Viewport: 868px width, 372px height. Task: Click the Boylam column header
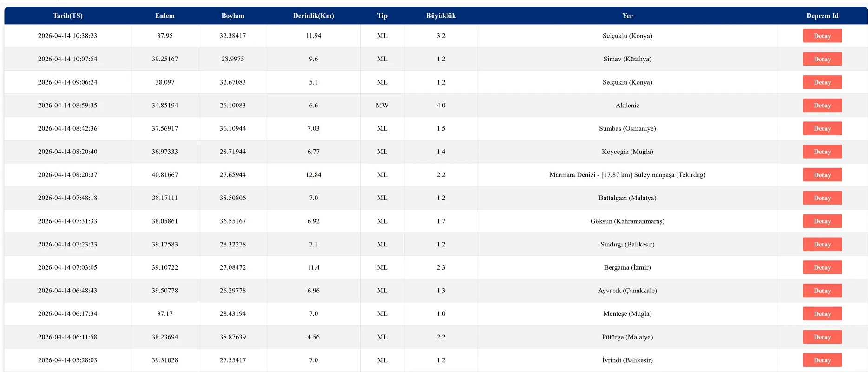(233, 16)
